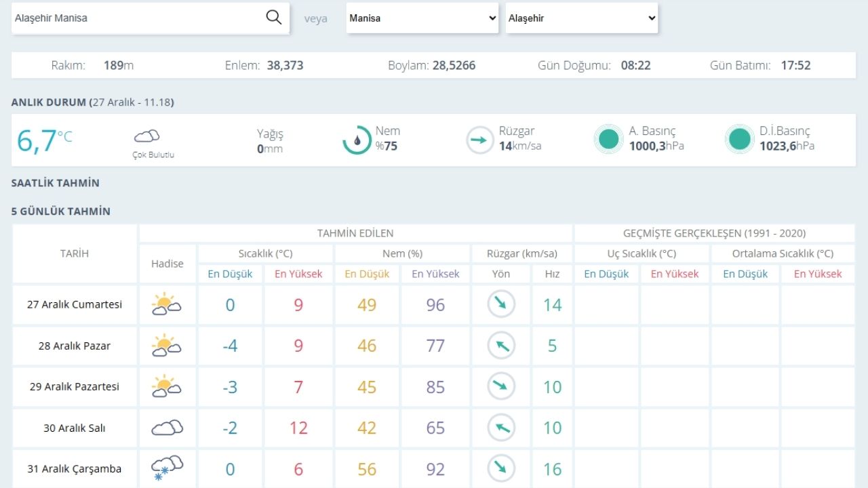
Task: Open the Manisa province dropdown
Action: coord(423,18)
